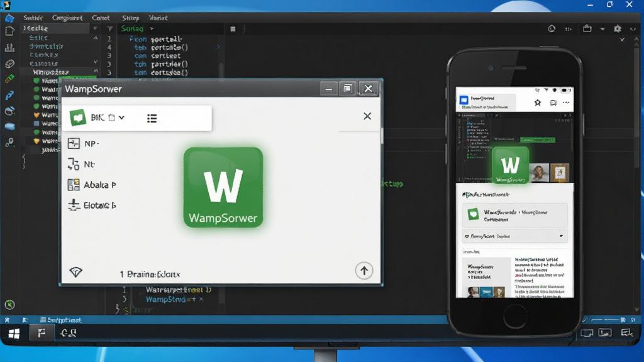Click the blue square tree item

coord(36,124)
